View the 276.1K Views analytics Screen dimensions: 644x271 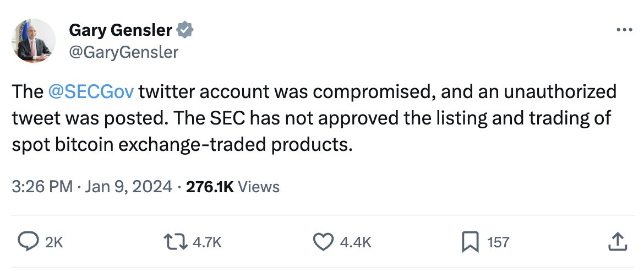233,187
